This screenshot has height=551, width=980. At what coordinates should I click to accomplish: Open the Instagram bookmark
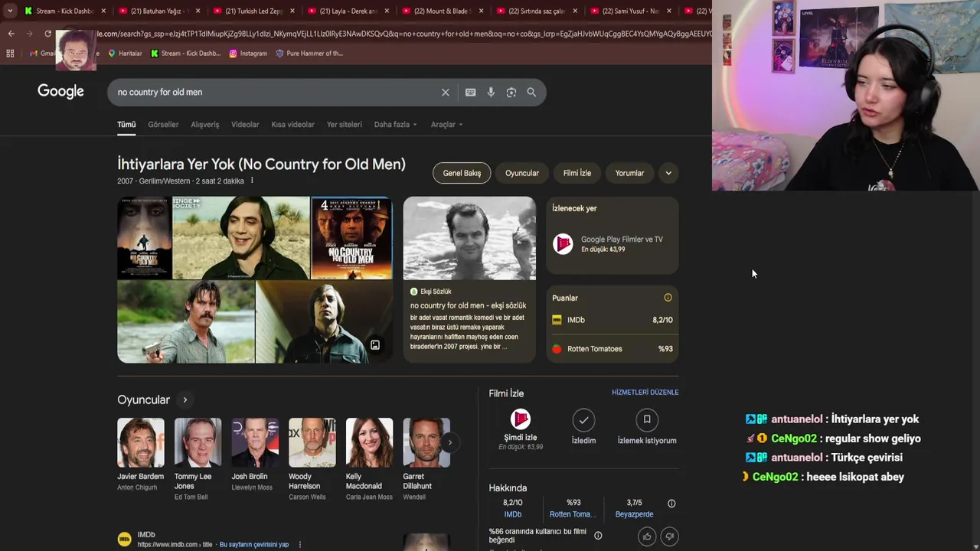pos(248,54)
